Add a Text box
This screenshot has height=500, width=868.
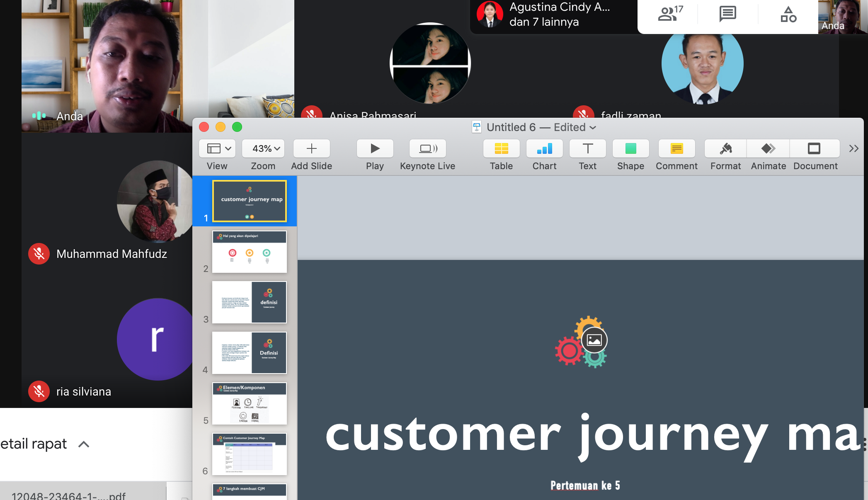pos(587,148)
